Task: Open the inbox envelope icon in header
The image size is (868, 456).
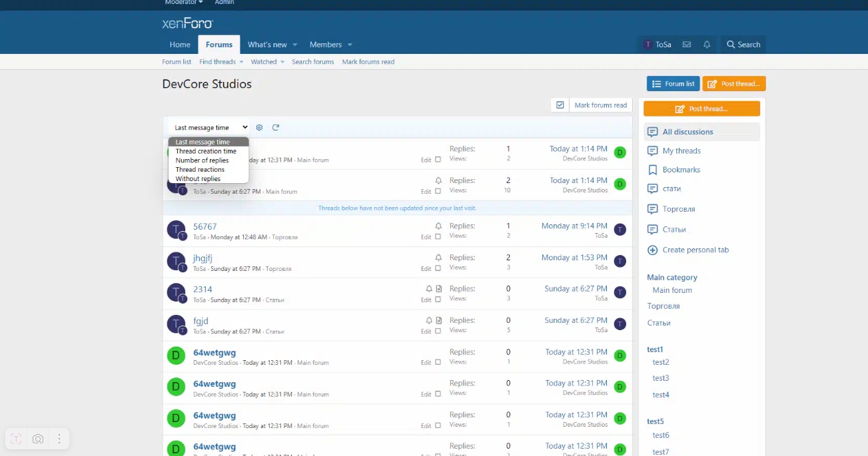Action: tap(687, 45)
